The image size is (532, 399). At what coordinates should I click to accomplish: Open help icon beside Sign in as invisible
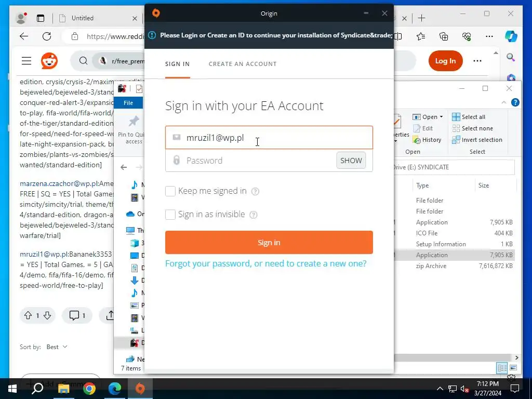pos(254,215)
